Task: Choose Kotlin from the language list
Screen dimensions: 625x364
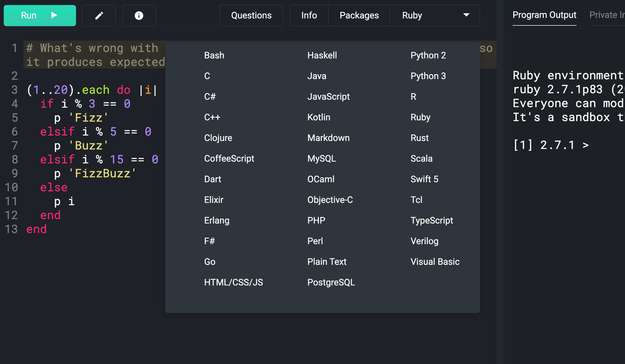Action: [319, 117]
